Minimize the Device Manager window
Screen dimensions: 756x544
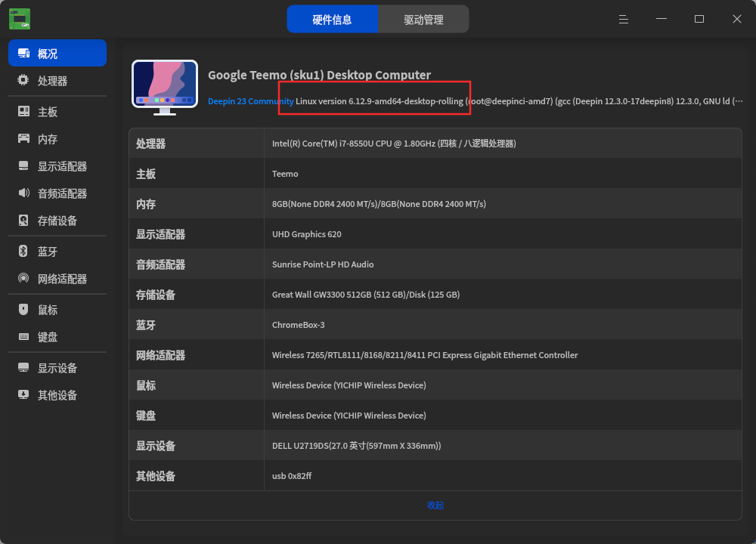(x=661, y=19)
